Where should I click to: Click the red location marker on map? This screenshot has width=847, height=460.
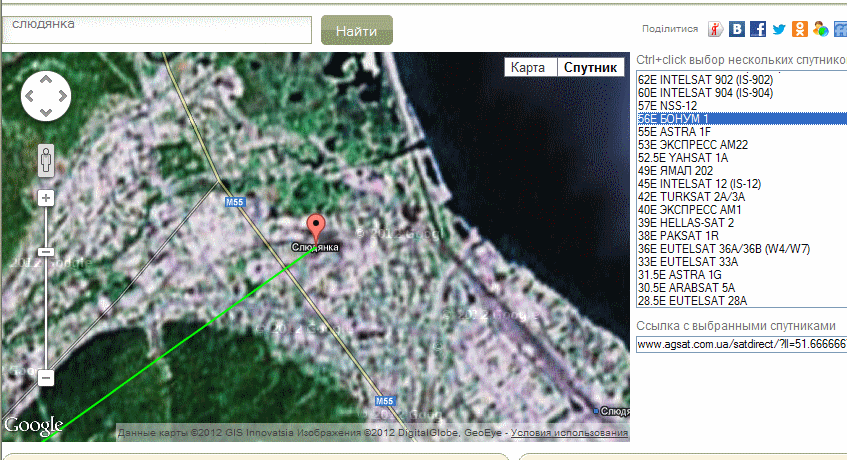(316, 228)
